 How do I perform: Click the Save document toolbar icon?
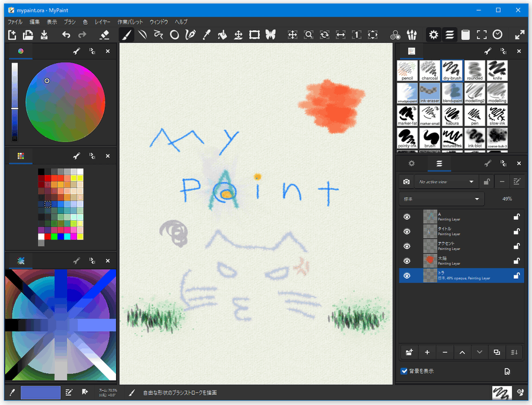click(x=44, y=35)
